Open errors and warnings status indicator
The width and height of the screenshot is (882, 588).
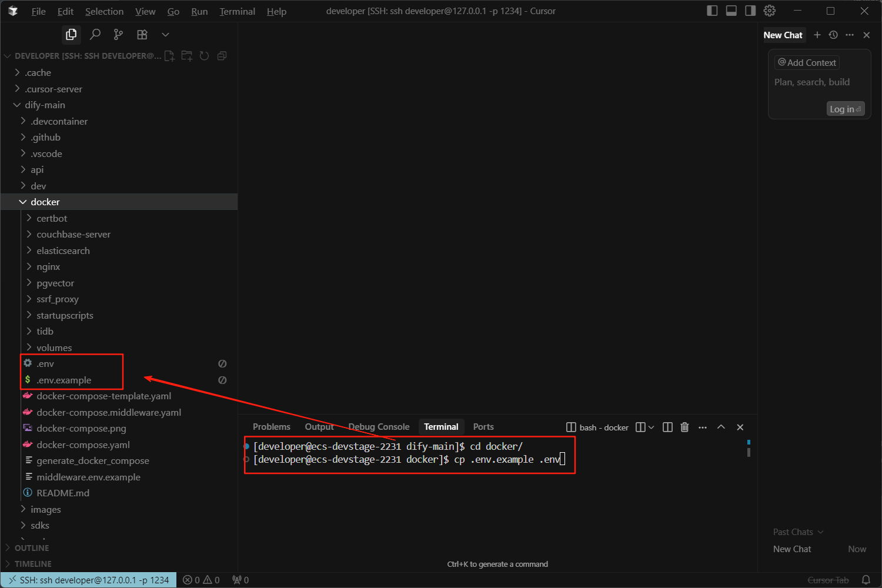201,580
